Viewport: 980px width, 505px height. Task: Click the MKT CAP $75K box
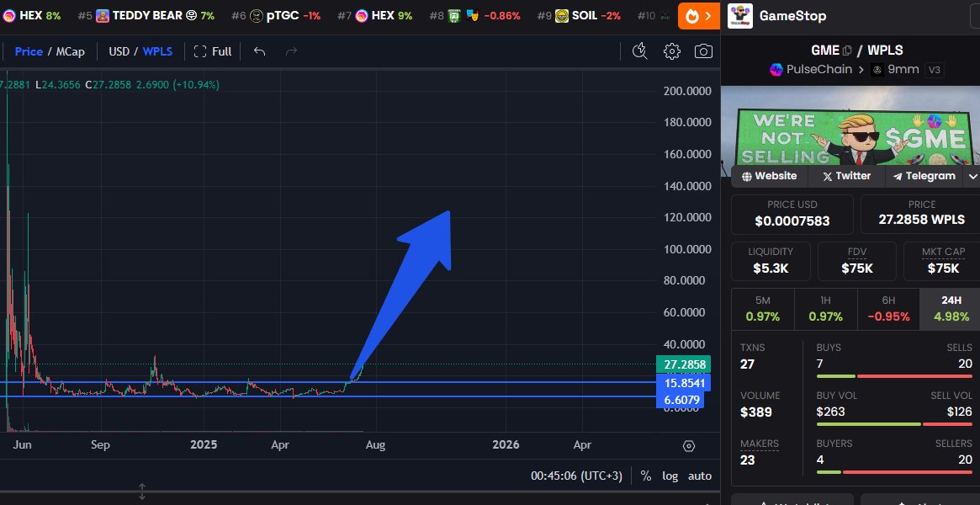coord(942,261)
